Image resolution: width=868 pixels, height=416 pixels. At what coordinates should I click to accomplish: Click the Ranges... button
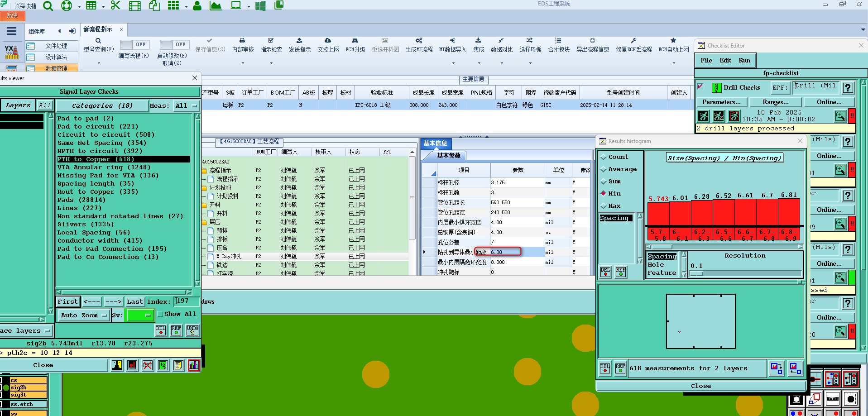click(x=775, y=102)
